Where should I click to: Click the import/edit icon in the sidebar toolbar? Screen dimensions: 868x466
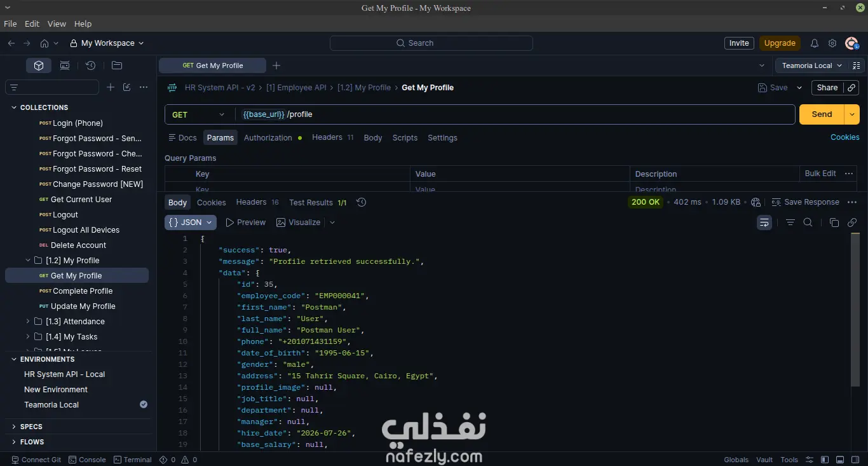coord(127,87)
